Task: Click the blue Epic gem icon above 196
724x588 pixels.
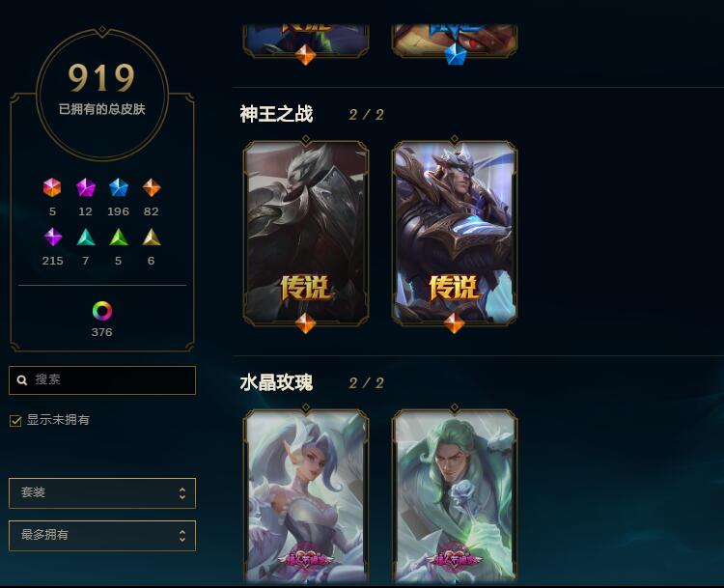Action: 118,187
